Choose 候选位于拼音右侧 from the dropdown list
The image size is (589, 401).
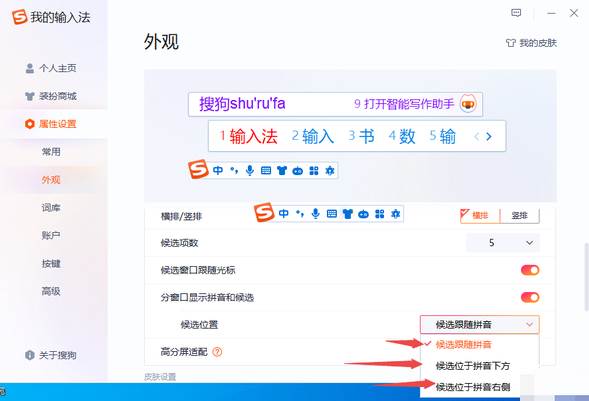473,387
